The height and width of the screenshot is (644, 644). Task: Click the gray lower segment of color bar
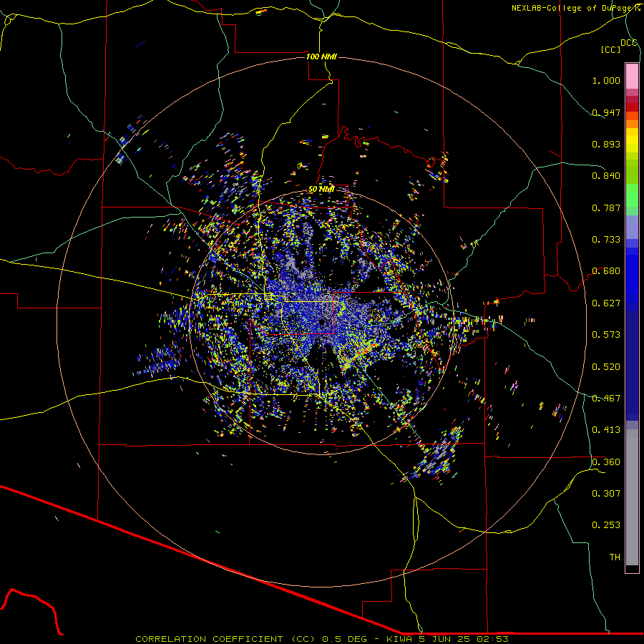(x=632, y=497)
